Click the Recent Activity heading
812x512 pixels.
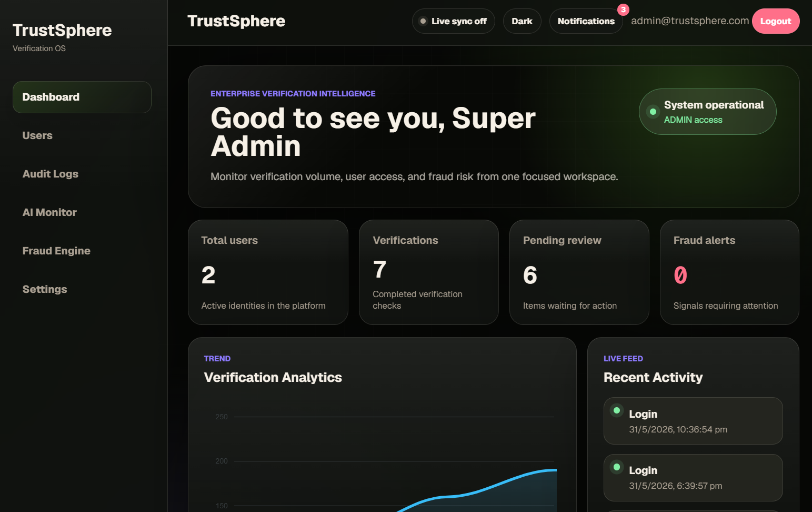(653, 378)
